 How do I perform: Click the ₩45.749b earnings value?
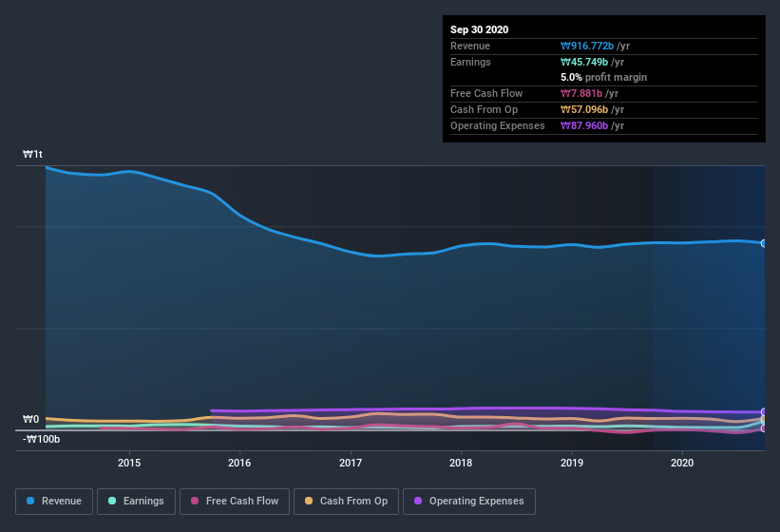pyautogui.click(x=584, y=62)
